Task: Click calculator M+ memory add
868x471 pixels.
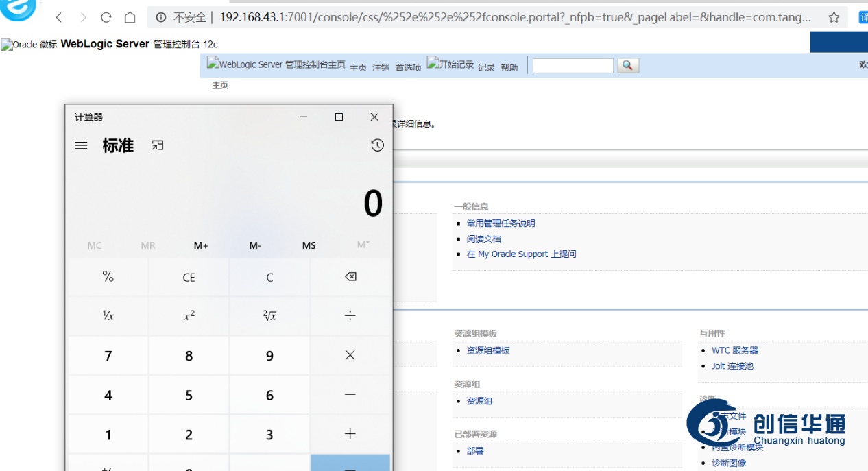Action: (201, 245)
